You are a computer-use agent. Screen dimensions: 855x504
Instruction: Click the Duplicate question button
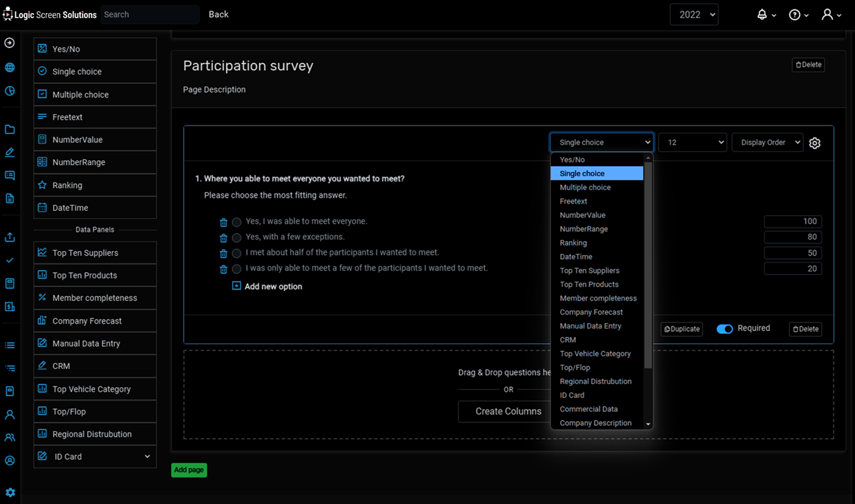[682, 329]
